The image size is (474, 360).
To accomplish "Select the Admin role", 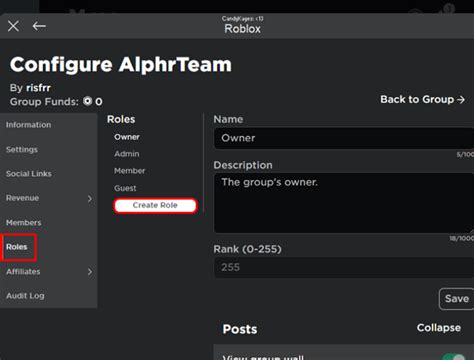I will 127,154.
